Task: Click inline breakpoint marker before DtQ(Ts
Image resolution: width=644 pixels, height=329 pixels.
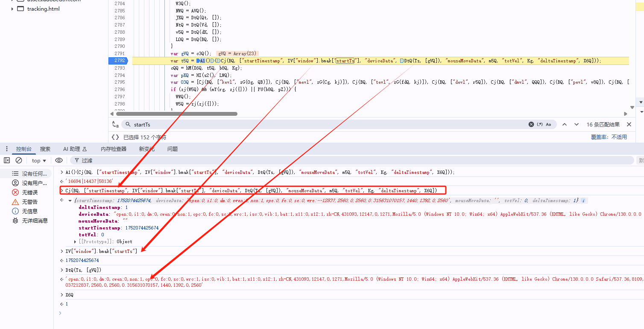Action: click(402, 61)
